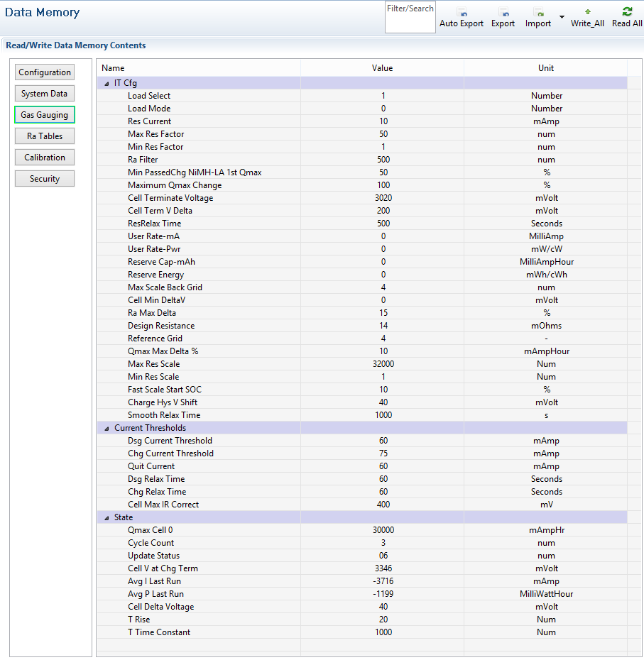The width and height of the screenshot is (644, 660).
Task: Click the Filter/Search input box
Action: pyautogui.click(x=410, y=17)
